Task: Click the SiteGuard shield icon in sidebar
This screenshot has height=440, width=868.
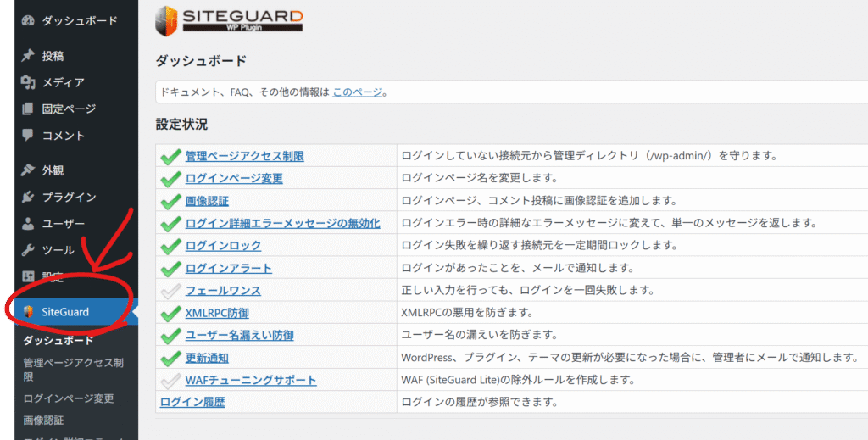Action: (28, 312)
